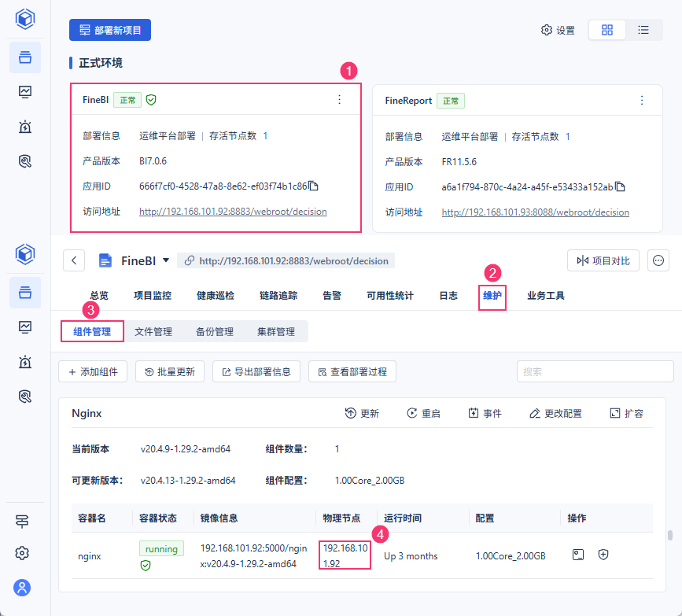Open the user avatar icon

(x=22, y=588)
